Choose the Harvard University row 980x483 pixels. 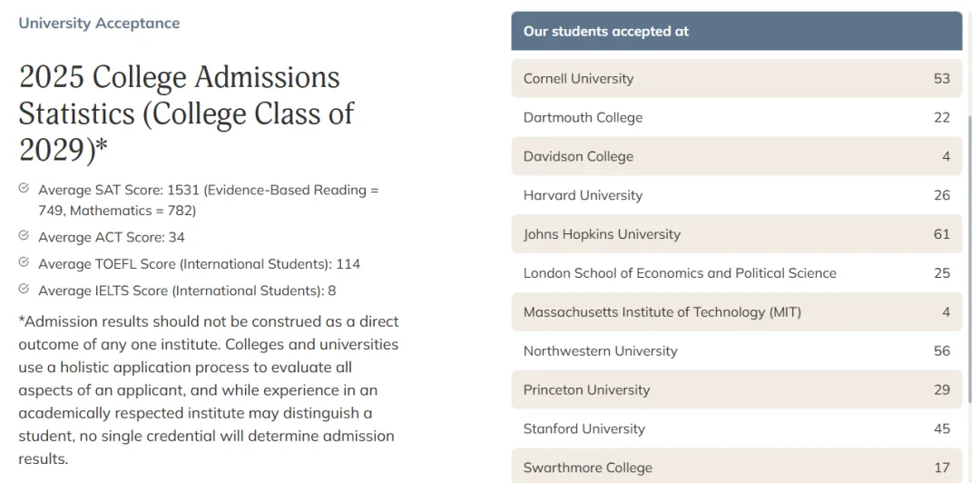point(736,195)
